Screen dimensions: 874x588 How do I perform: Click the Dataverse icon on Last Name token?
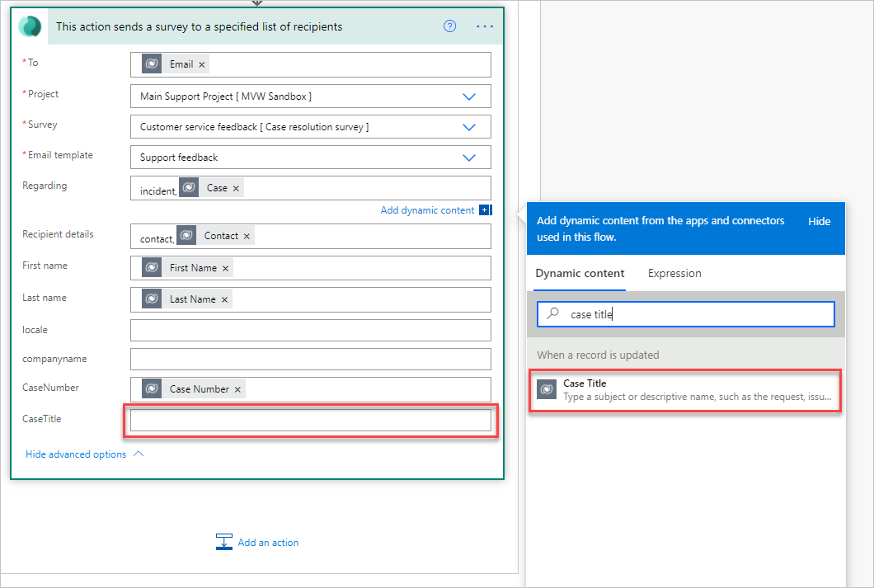tap(152, 299)
